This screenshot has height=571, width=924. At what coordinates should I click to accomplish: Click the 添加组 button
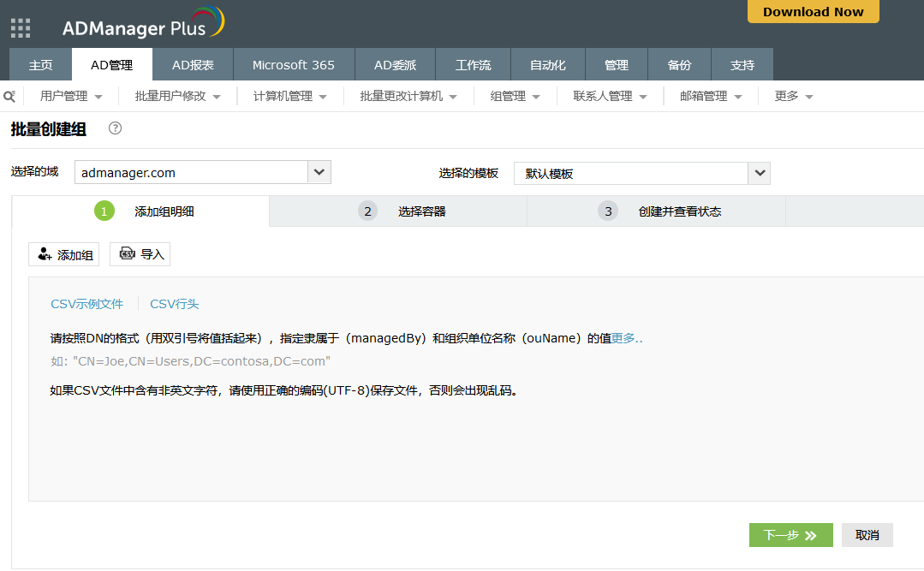tap(64, 254)
